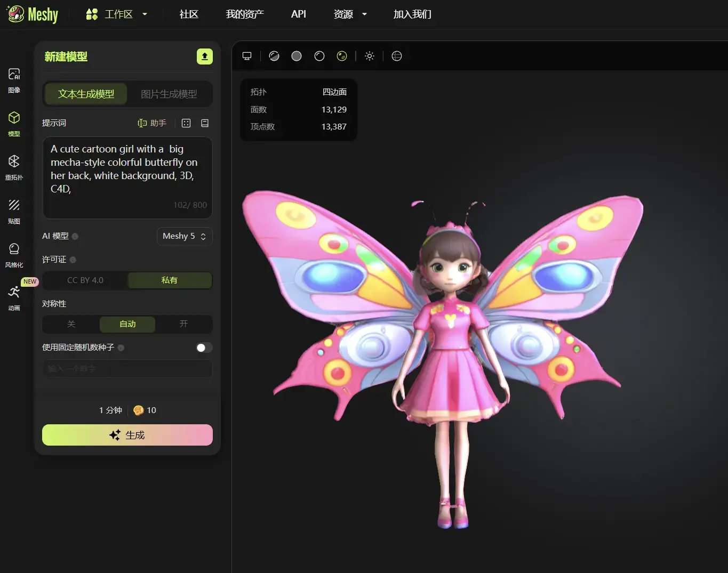Open the 资源 menu dropdown
The height and width of the screenshot is (573, 728).
coord(349,14)
